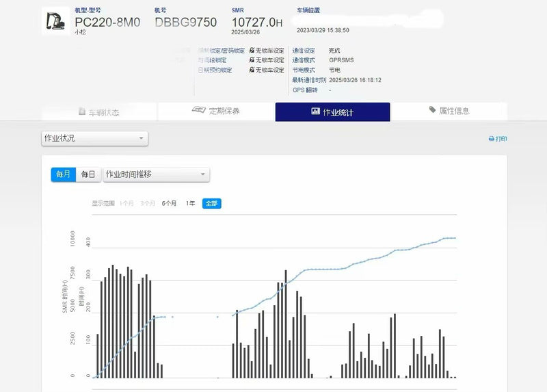Click machine number DBBG9750
The height and width of the screenshot is (392, 547).
pyautogui.click(x=185, y=23)
